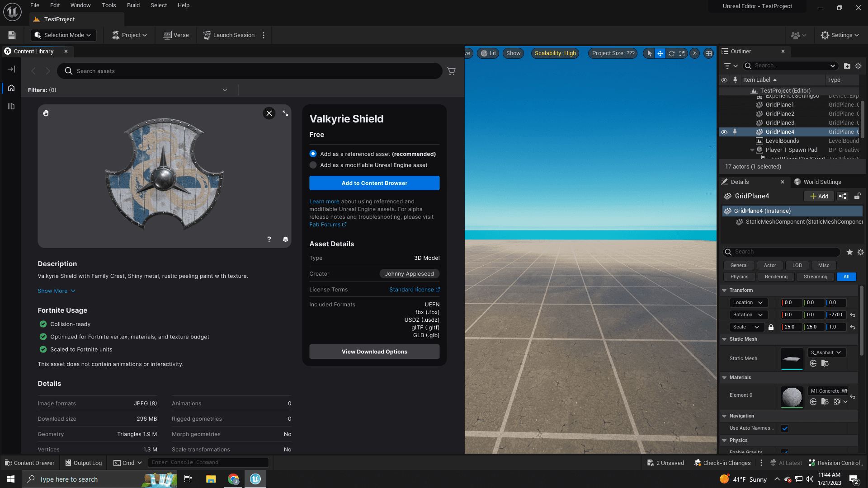
Task: Click Launch Session button
Action: (x=229, y=35)
